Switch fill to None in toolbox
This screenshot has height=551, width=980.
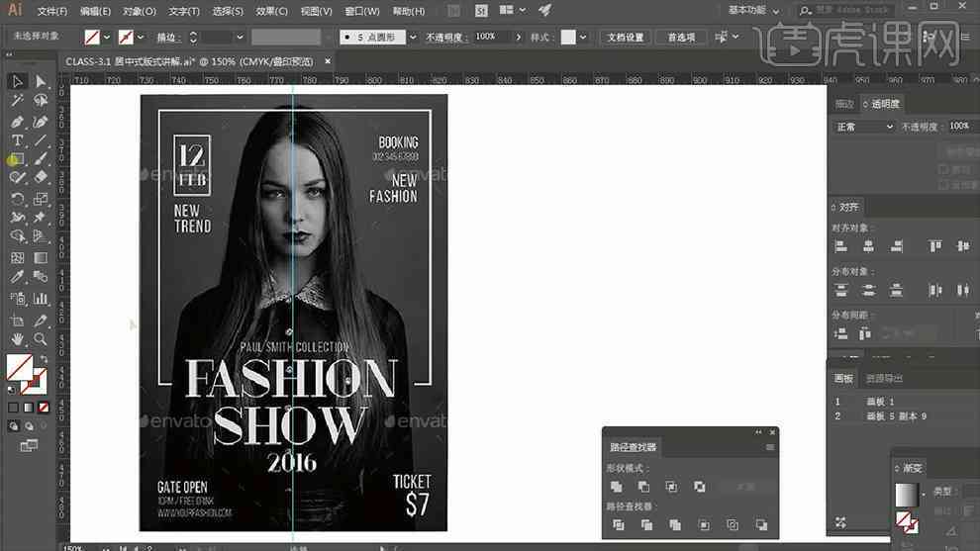(x=44, y=408)
